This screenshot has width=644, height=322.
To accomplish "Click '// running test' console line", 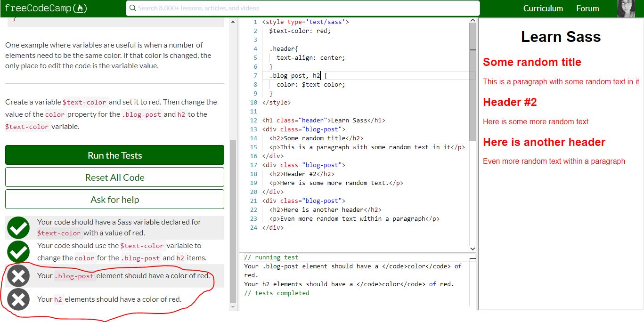I will (x=271, y=257).
